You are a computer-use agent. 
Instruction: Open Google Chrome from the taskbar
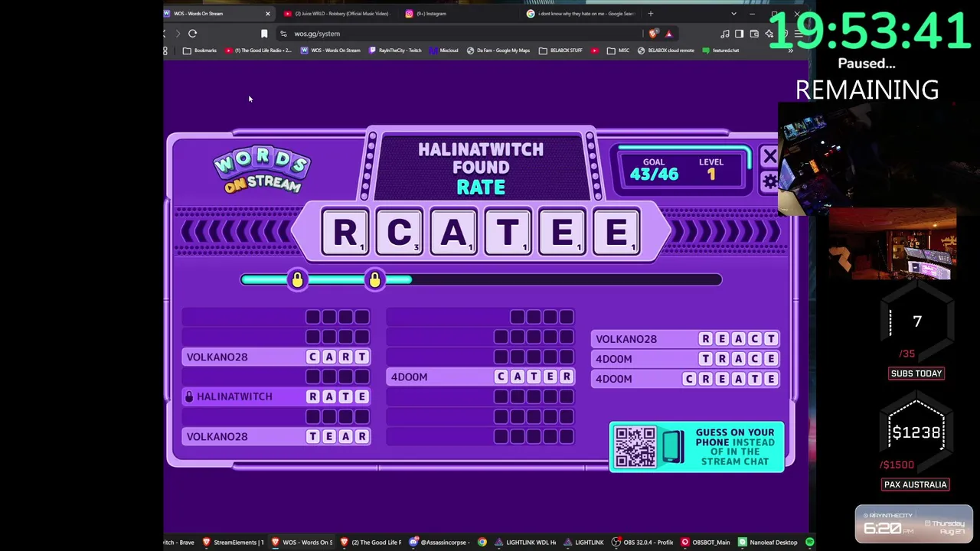click(482, 543)
